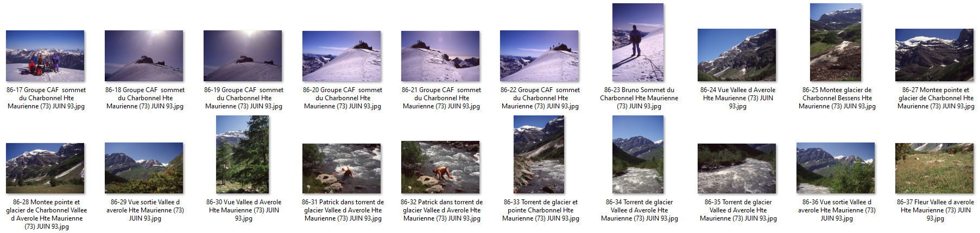Pick the 86-33 Torrent de glacier et pointe

(539, 154)
